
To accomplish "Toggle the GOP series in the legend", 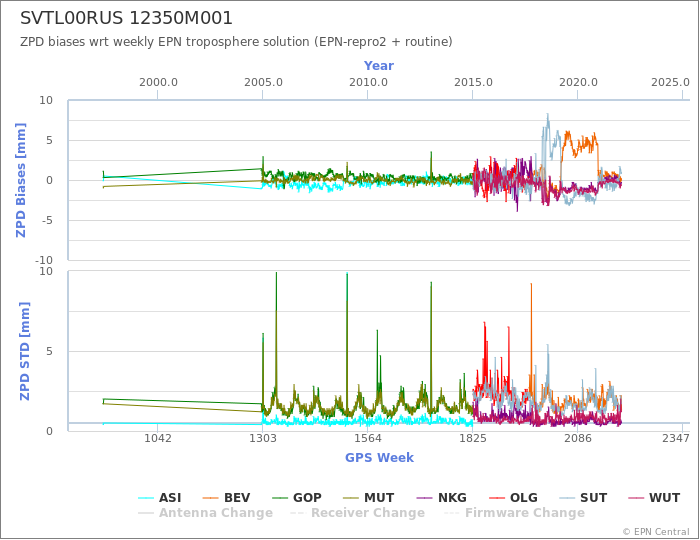I will (297, 498).
